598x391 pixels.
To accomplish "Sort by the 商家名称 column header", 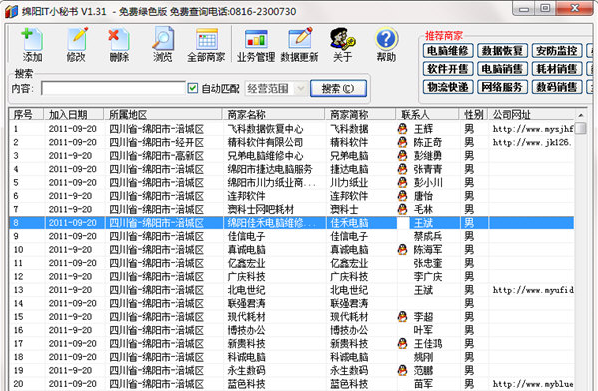I will pyautogui.click(x=274, y=114).
